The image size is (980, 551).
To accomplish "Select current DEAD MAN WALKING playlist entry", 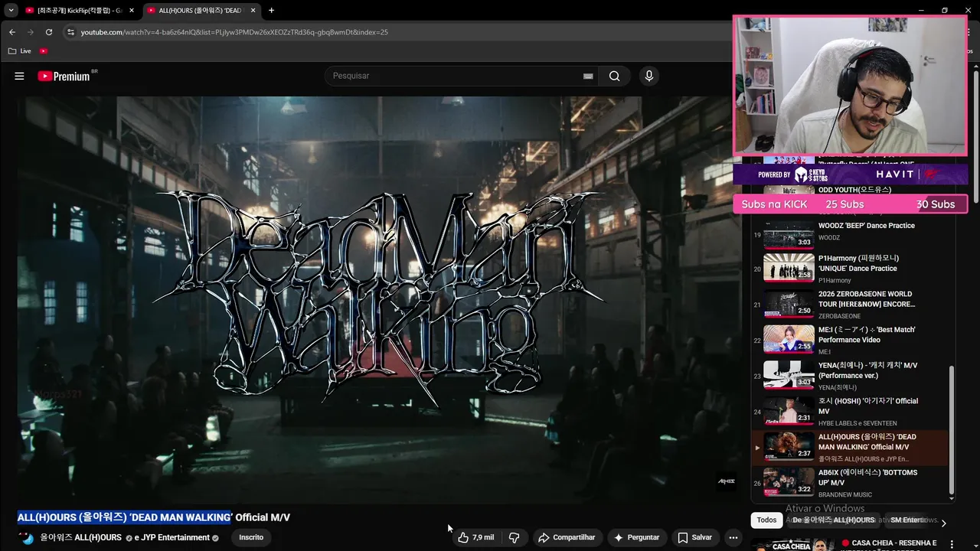I will coord(850,447).
